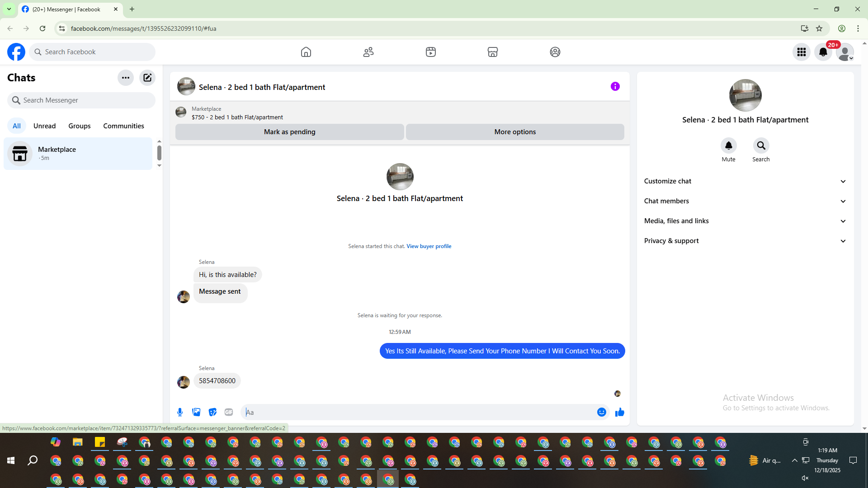The width and height of the screenshot is (868, 488).
Task: Open the View buyer profile link
Action: 429,246
